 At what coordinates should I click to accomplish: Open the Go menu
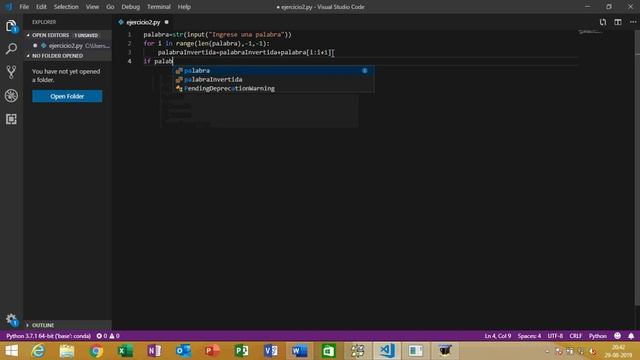110,7
